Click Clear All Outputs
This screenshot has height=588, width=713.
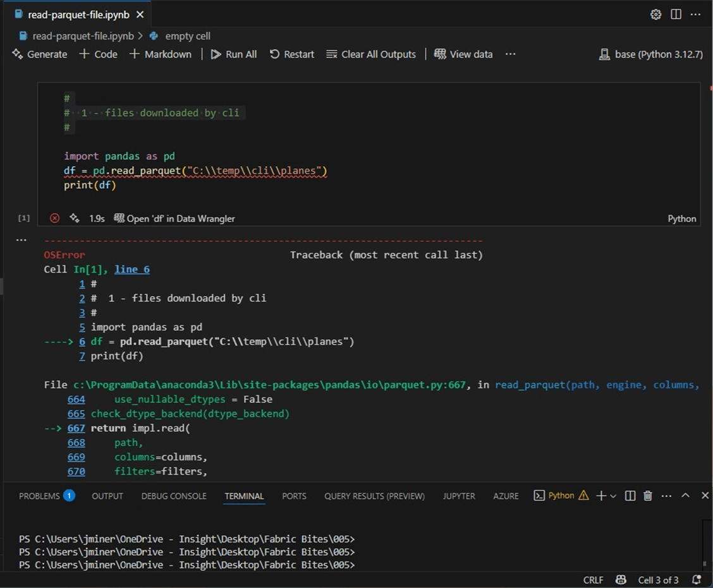[371, 54]
